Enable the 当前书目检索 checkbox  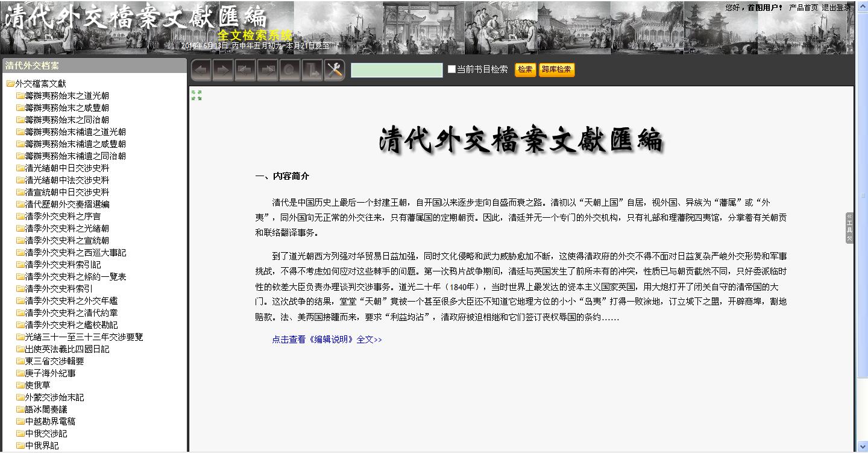pyautogui.click(x=451, y=69)
